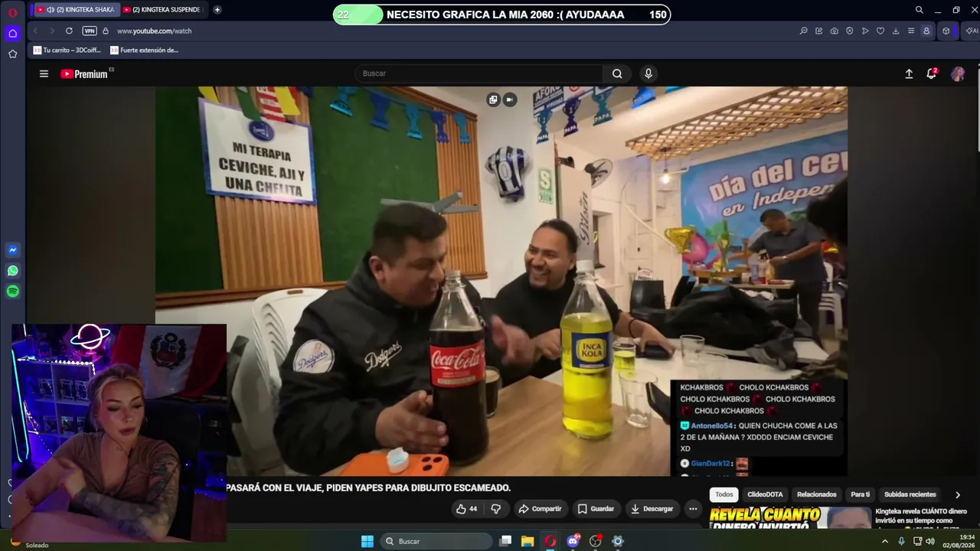Add page to bookmarks with heart icon
The width and height of the screenshot is (980, 551).
pyautogui.click(x=880, y=31)
